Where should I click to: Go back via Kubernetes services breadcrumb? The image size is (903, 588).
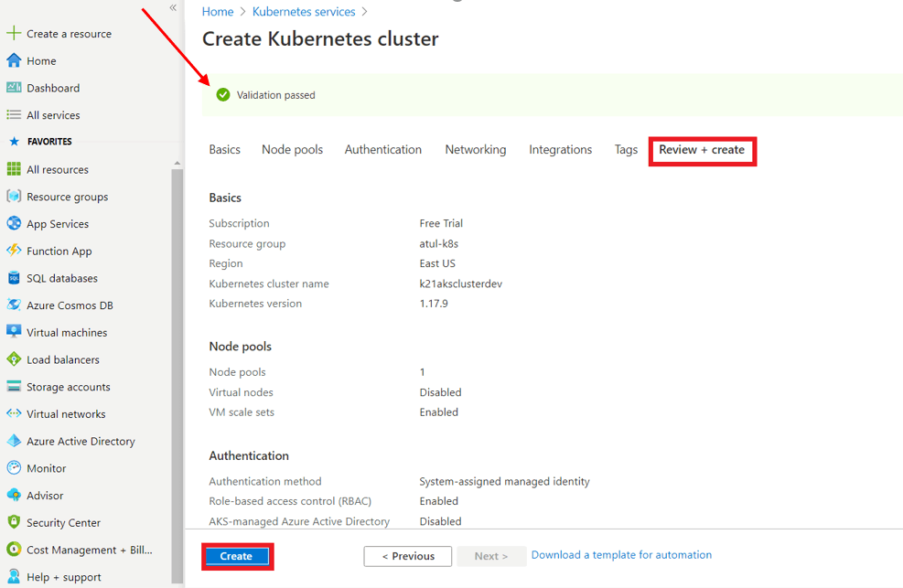(304, 11)
